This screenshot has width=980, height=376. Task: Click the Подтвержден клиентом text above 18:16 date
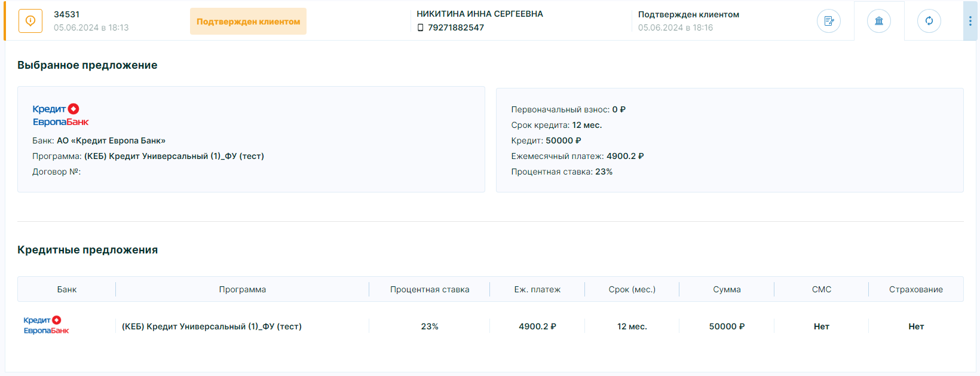pos(688,14)
